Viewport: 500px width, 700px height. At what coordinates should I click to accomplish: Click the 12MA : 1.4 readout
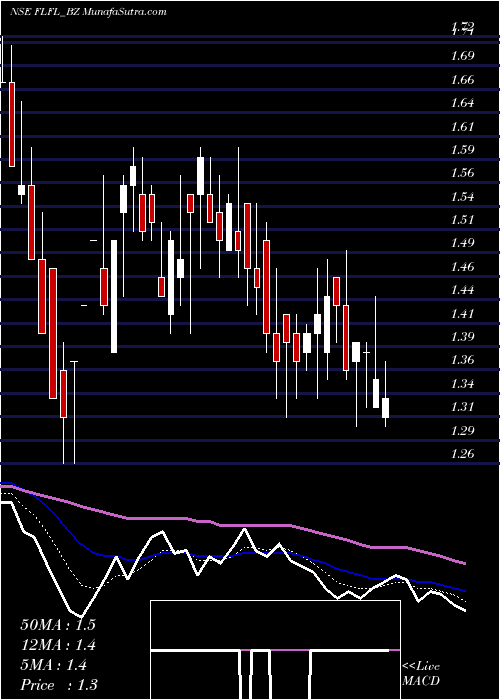click(58, 645)
